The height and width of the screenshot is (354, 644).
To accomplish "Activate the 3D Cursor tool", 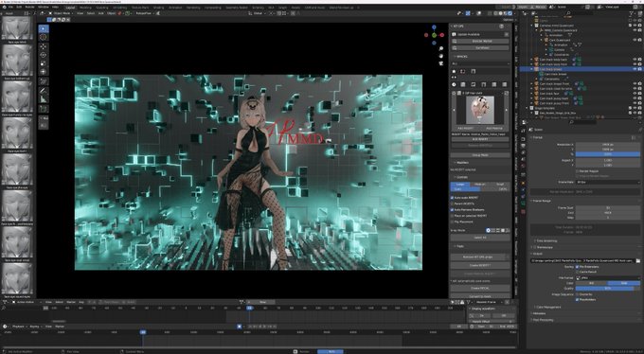I will click(x=44, y=37).
